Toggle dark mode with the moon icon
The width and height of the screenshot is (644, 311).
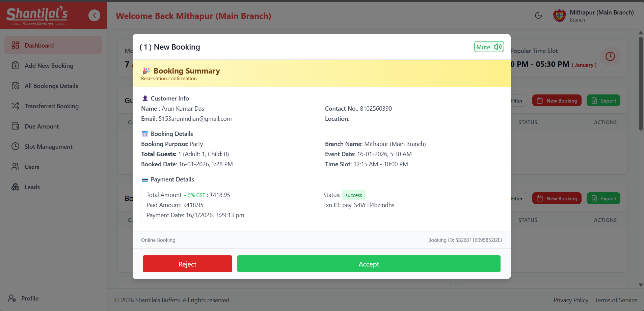538,15
